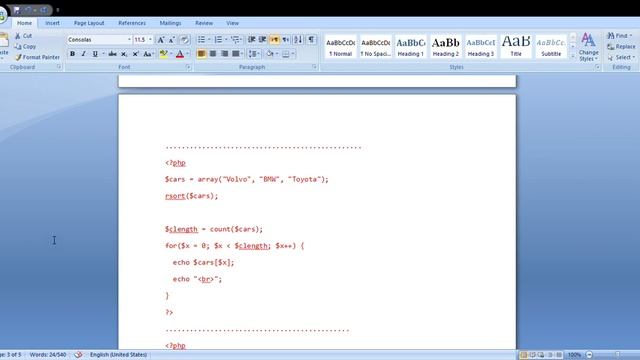The image size is (640, 360).
Task: Toggle Strikethrough formatting
Action: pos(113,53)
